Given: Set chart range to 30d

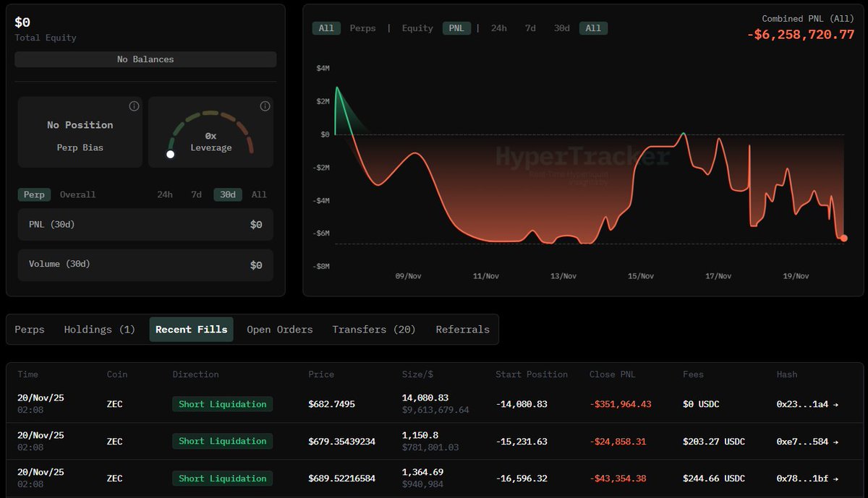Looking at the screenshot, I should 561,28.
